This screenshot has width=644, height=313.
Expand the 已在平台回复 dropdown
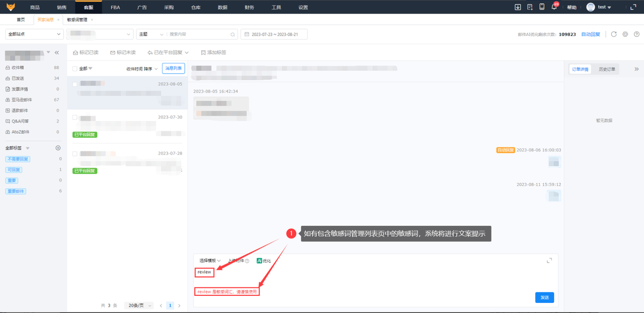(x=168, y=52)
